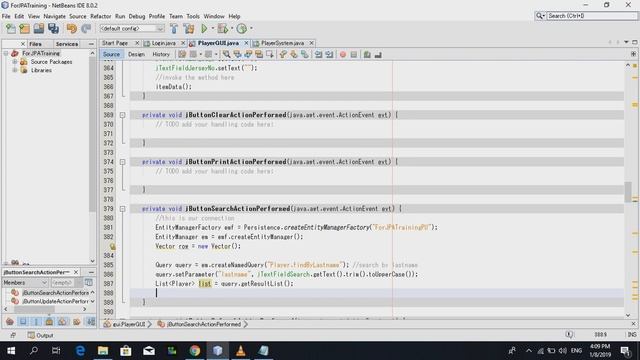The image size is (640, 360).
Task: Switch to the Start Page tab
Action: (x=115, y=43)
